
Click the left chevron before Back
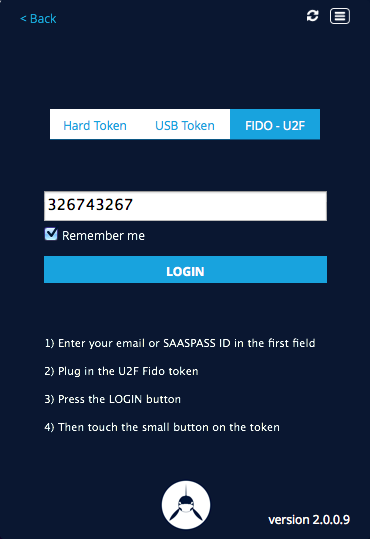(23, 19)
